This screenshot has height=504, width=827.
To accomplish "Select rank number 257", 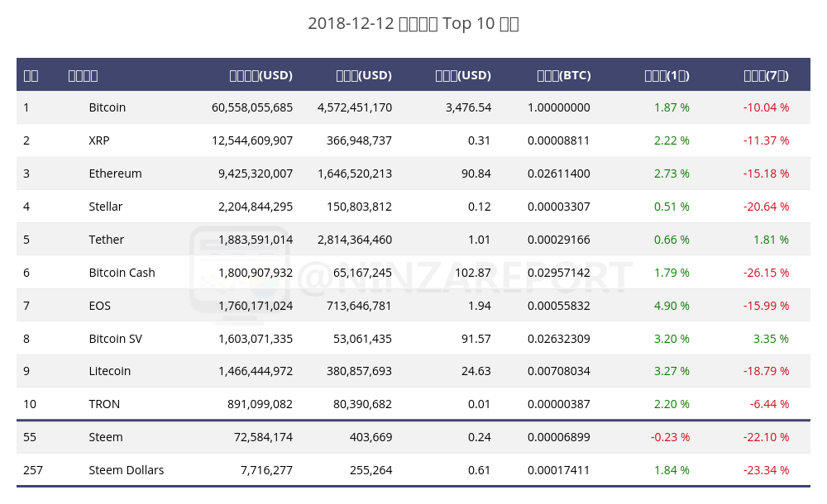I will [x=33, y=470].
